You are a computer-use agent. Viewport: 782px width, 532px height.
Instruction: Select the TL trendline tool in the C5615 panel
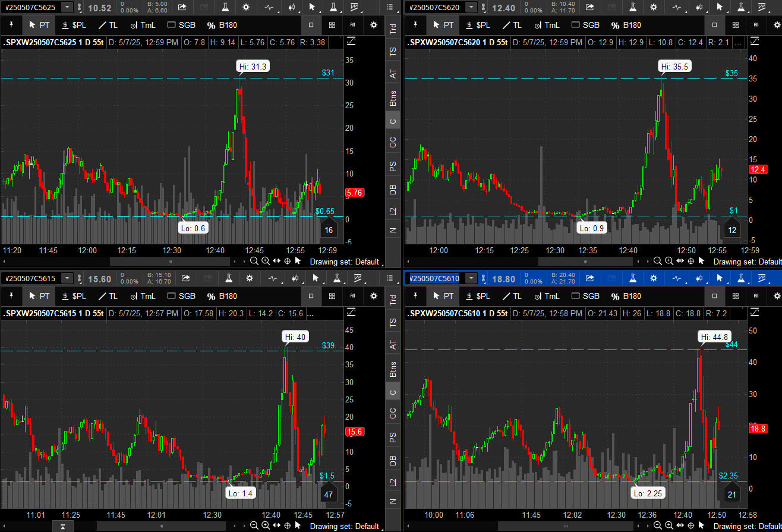tap(107, 296)
